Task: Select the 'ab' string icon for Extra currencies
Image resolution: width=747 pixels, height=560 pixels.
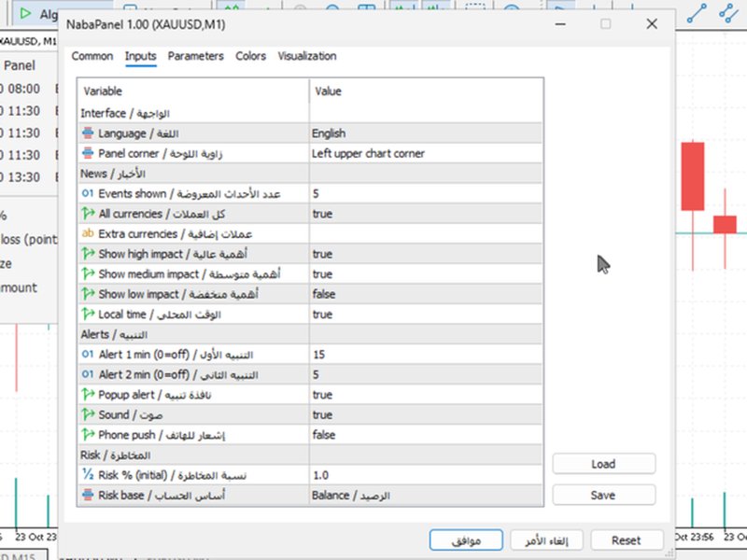Action: coord(88,233)
